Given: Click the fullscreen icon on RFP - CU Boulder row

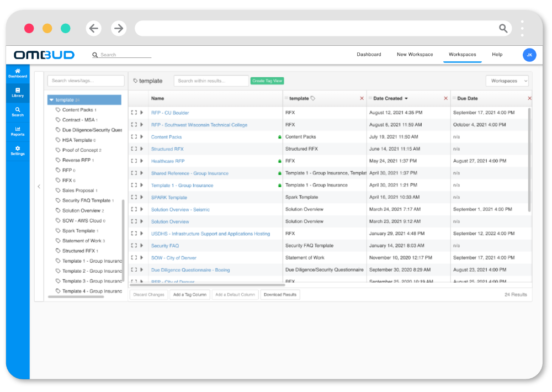Looking at the screenshot, I should coord(134,113).
